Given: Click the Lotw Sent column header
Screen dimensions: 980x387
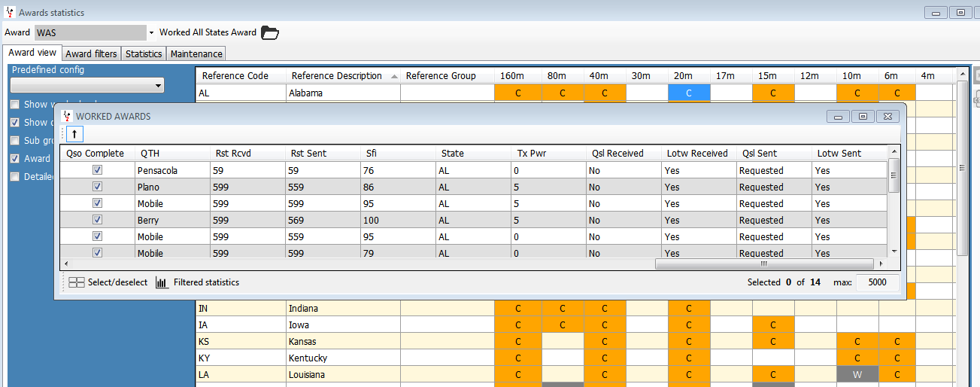Looking at the screenshot, I should click(x=849, y=153).
